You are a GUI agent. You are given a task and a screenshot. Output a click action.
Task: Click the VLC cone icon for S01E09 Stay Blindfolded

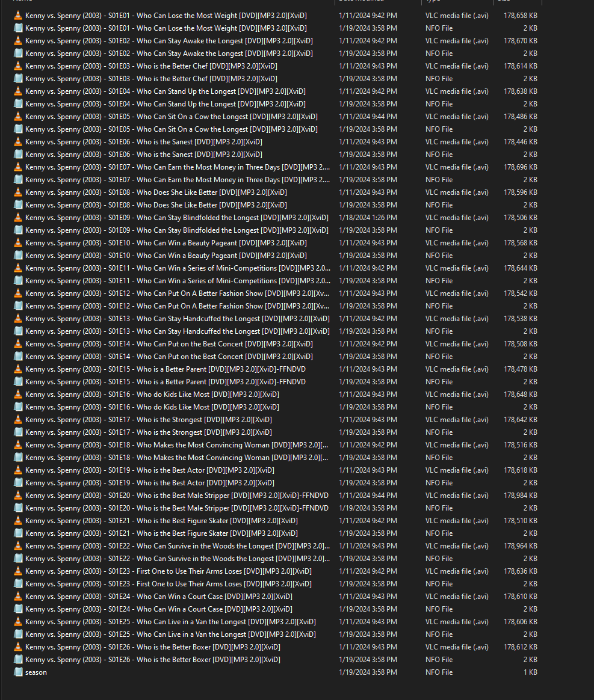[x=18, y=218]
